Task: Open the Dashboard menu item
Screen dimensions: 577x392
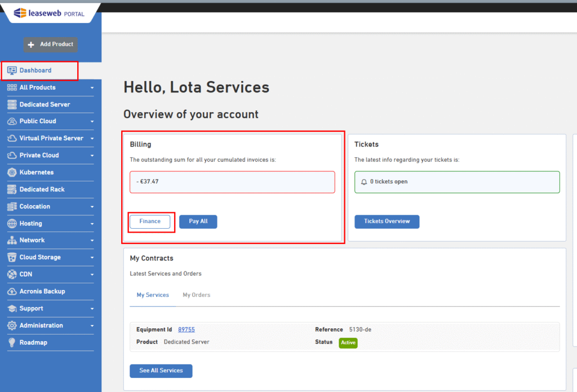Action: point(35,70)
